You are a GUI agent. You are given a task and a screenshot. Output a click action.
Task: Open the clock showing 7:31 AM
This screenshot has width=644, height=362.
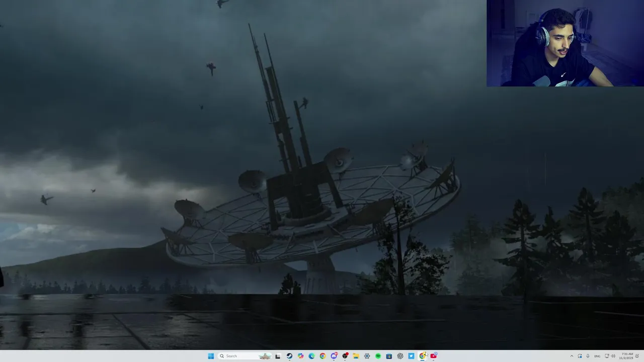tap(627, 356)
